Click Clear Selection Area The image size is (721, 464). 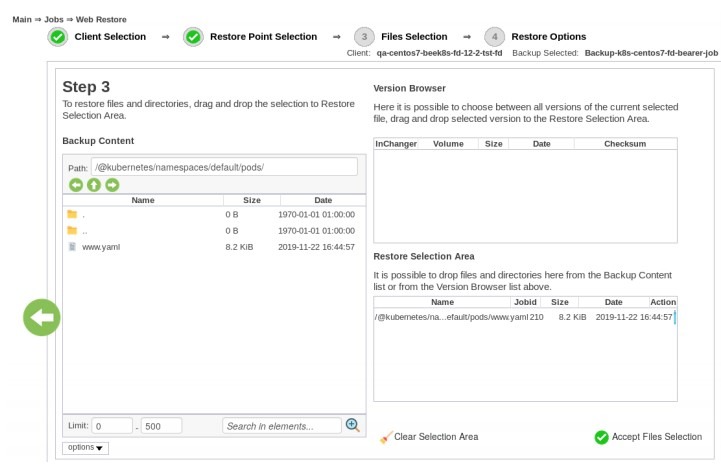point(429,437)
